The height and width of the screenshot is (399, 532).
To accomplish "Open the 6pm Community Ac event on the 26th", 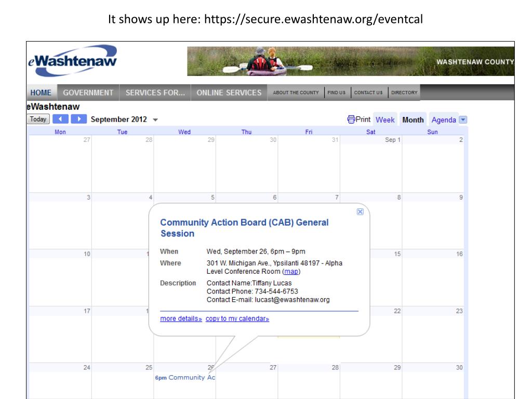I will tap(185, 377).
